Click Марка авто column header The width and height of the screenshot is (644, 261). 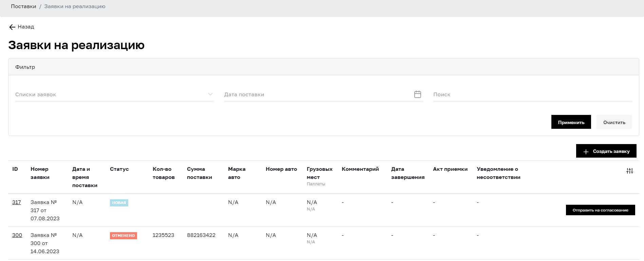click(x=237, y=173)
